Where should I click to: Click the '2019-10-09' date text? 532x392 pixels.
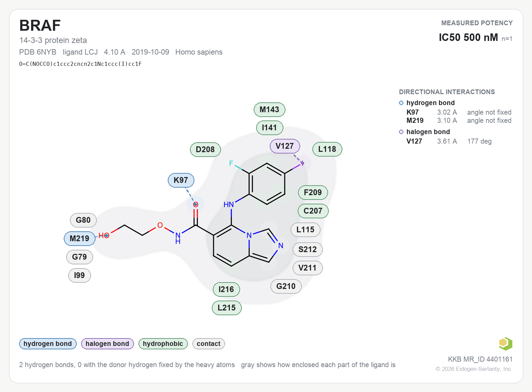click(150, 52)
